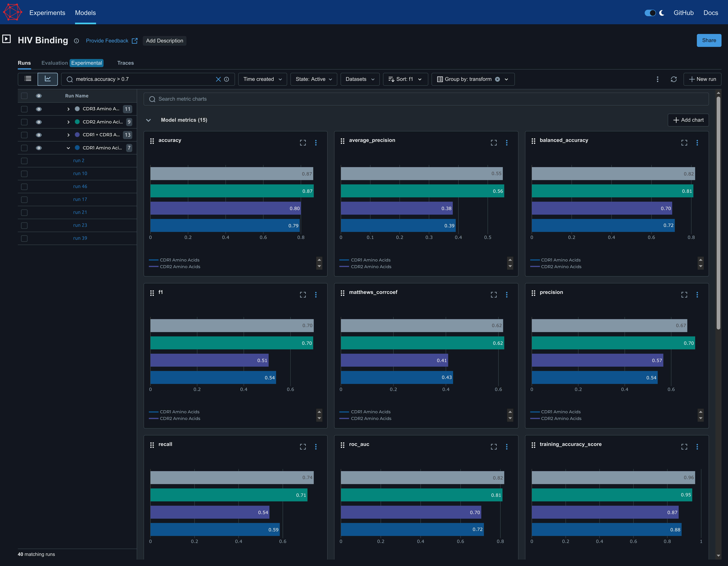
Task: Open average_precision chart options menu
Action: tap(507, 143)
